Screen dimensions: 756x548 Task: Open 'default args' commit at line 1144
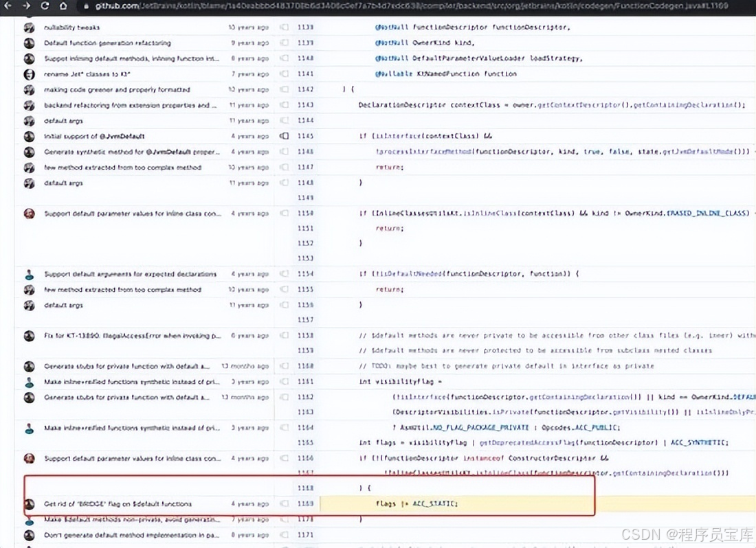tap(63, 121)
